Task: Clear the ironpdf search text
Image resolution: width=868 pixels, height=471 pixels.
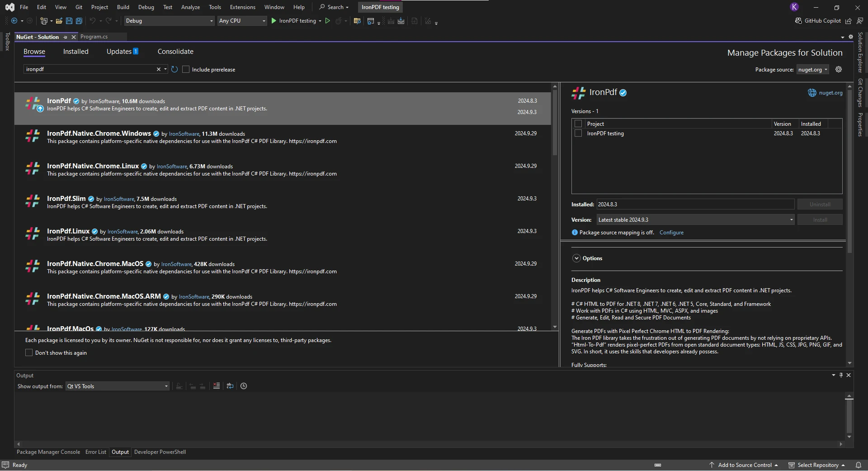Action: pos(159,69)
